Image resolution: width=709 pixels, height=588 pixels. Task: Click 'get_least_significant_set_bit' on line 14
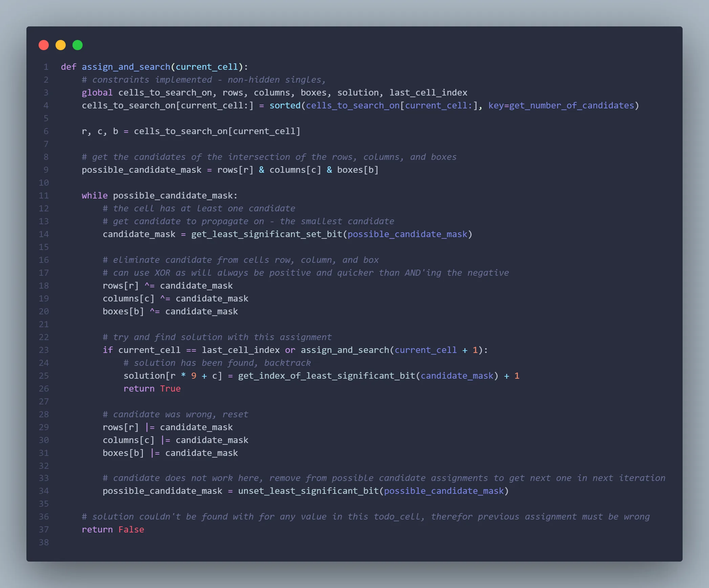267,234
